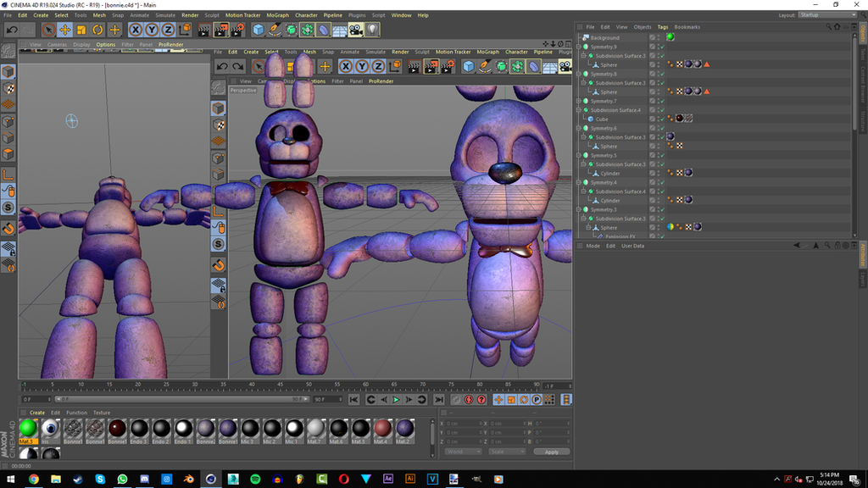Collapse the Symmetry.9 tree node
This screenshot has width=868, height=488.
pyautogui.click(x=579, y=47)
